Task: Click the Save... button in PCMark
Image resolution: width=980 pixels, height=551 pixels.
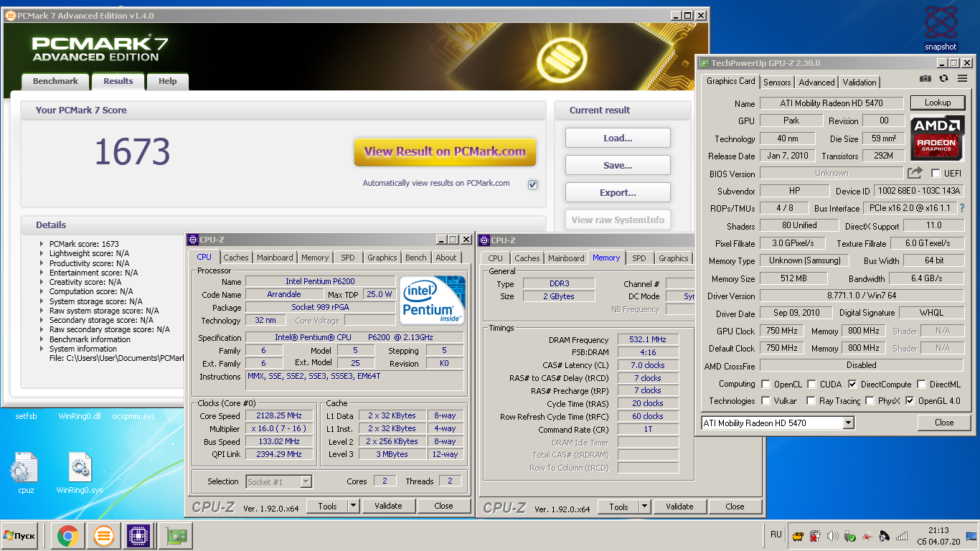Action: point(618,165)
